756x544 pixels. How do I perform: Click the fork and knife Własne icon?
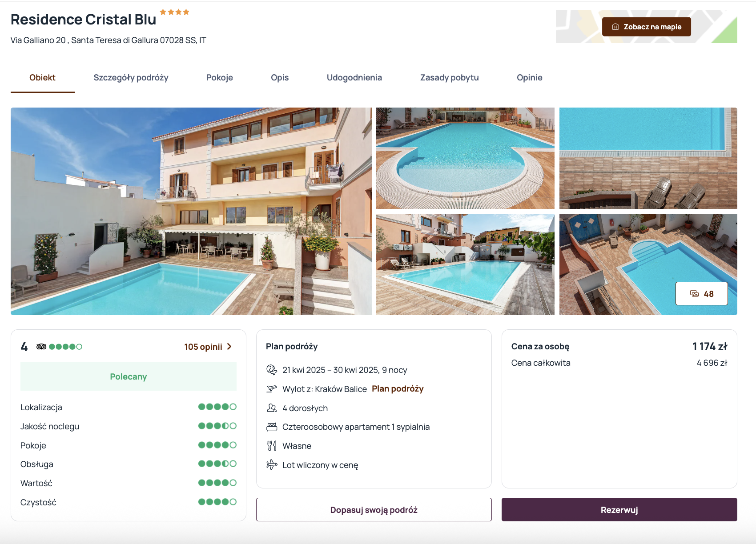[x=272, y=446]
